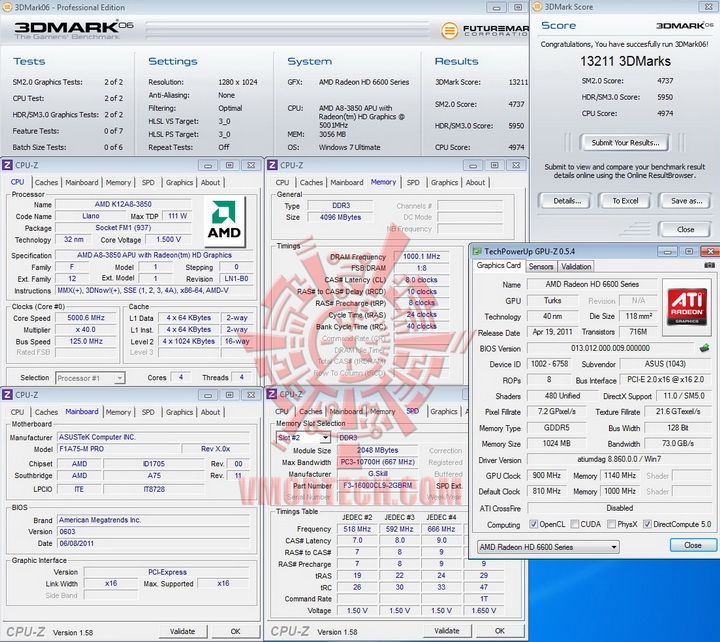Click American Megatrends Inc. BIOS brand
This screenshot has height=642, width=720.
click(x=153, y=520)
